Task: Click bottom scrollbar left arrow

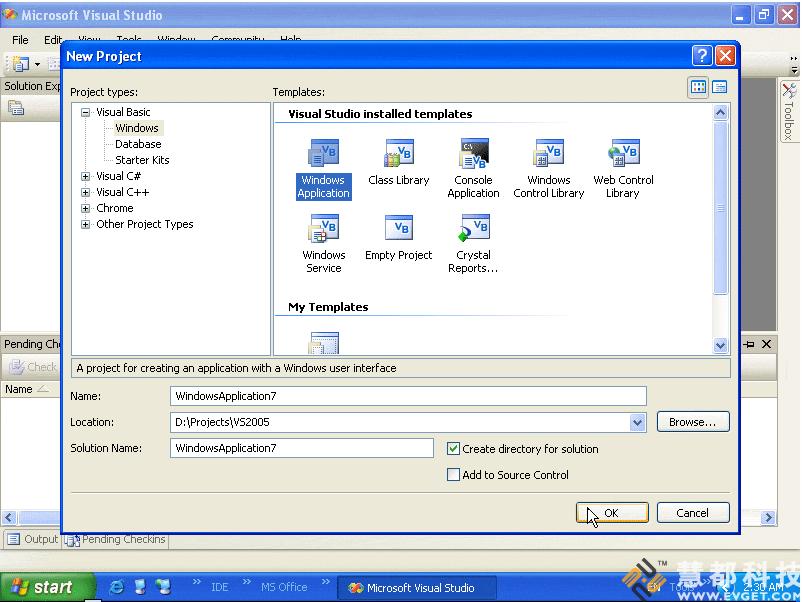Action: point(9,518)
